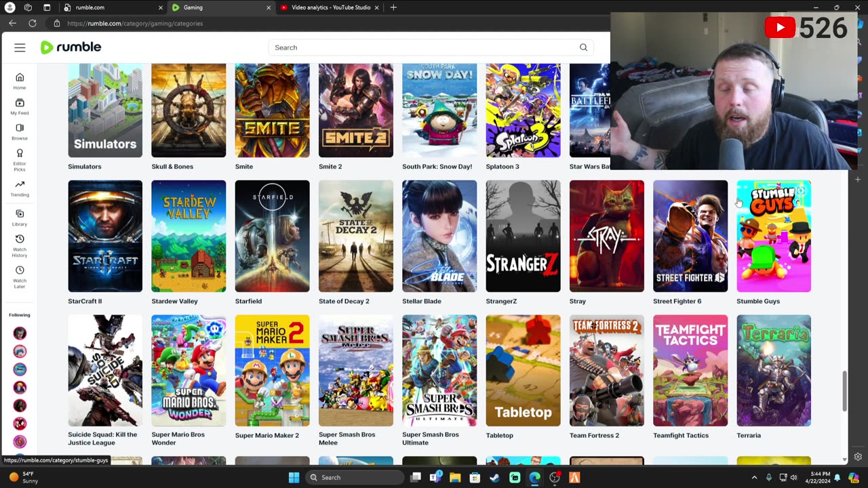Open My Feed in sidebar
The image size is (868, 488).
(20, 106)
